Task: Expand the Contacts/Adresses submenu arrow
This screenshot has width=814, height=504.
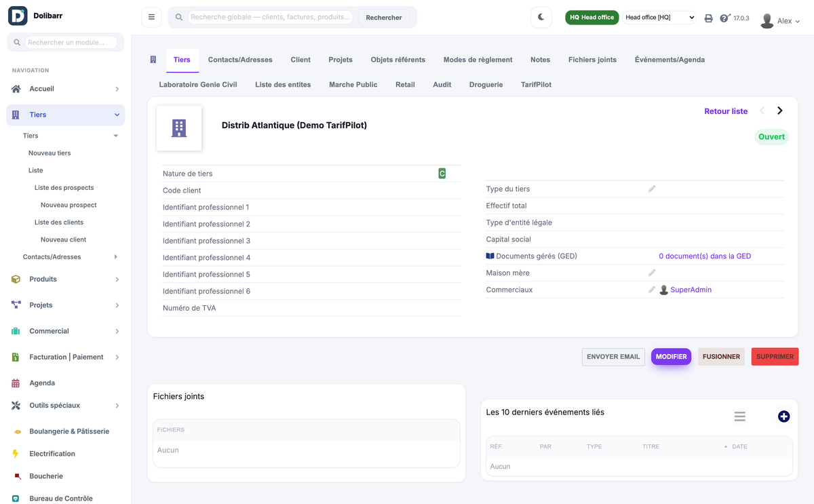Action: tap(116, 257)
